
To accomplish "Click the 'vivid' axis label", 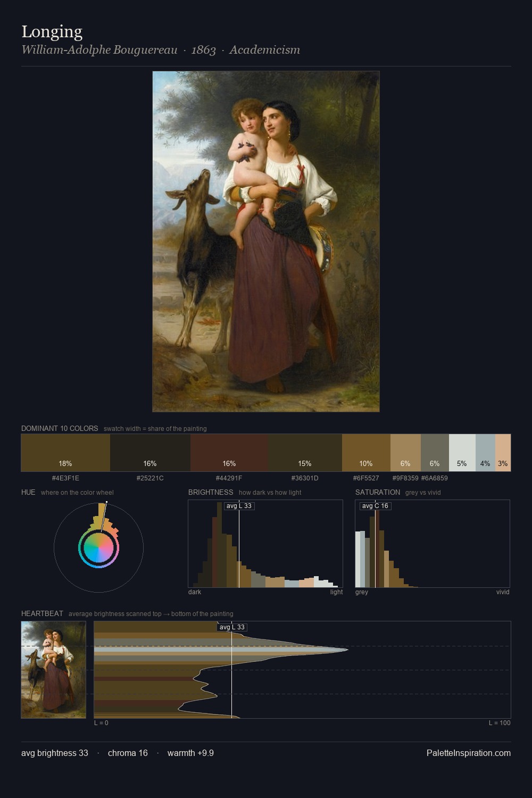I will pyautogui.click(x=503, y=592).
